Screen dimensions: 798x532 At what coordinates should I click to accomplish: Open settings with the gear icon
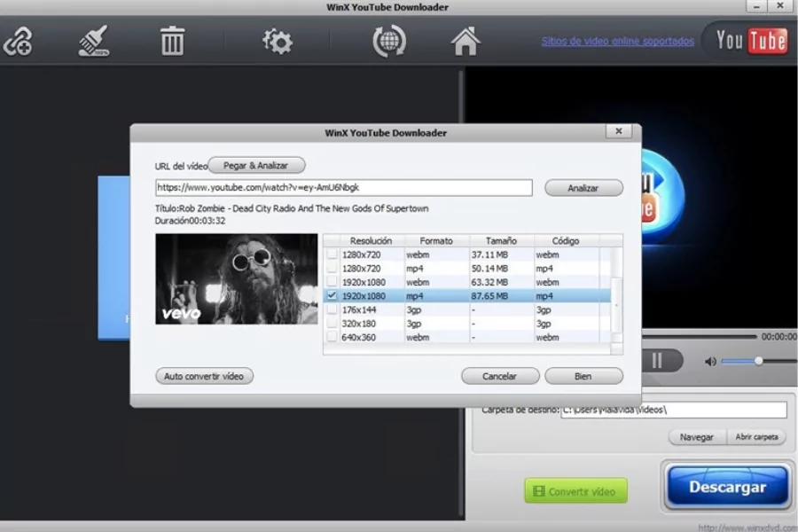pos(278,42)
